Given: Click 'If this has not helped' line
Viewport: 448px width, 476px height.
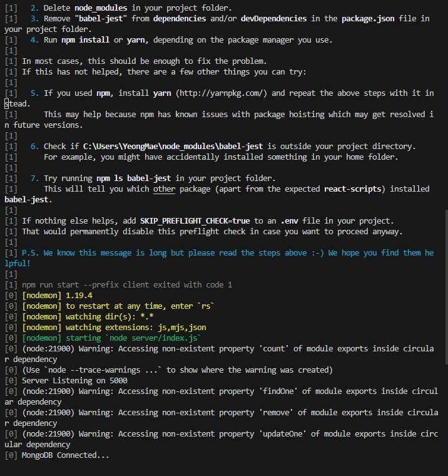Looking at the screenshot, I should point(164,72).
